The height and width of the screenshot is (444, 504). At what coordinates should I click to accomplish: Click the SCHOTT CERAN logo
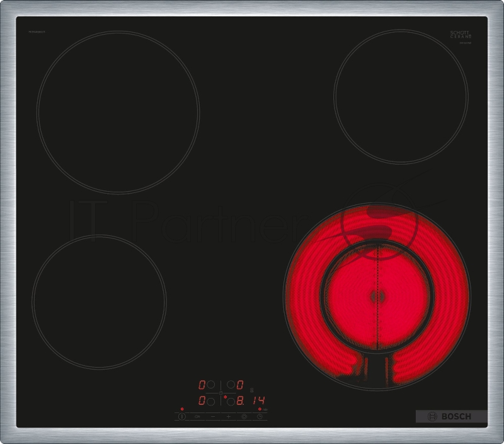click(461, 35)
